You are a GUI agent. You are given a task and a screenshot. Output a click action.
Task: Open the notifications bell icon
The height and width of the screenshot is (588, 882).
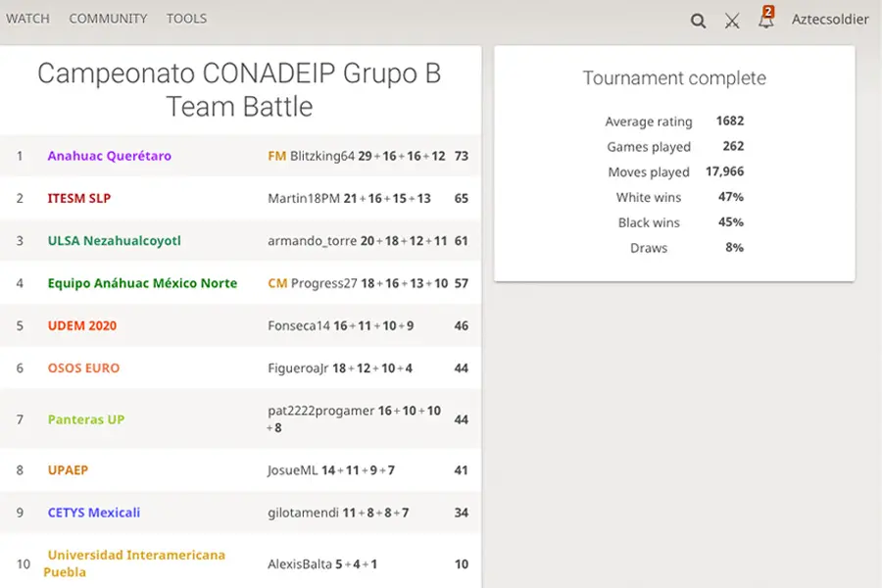tap(766, 19)
